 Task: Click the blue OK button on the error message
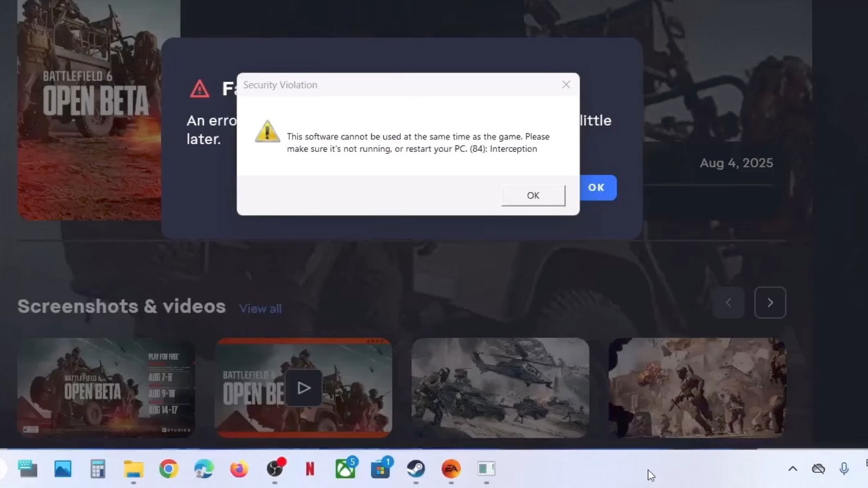597,188
